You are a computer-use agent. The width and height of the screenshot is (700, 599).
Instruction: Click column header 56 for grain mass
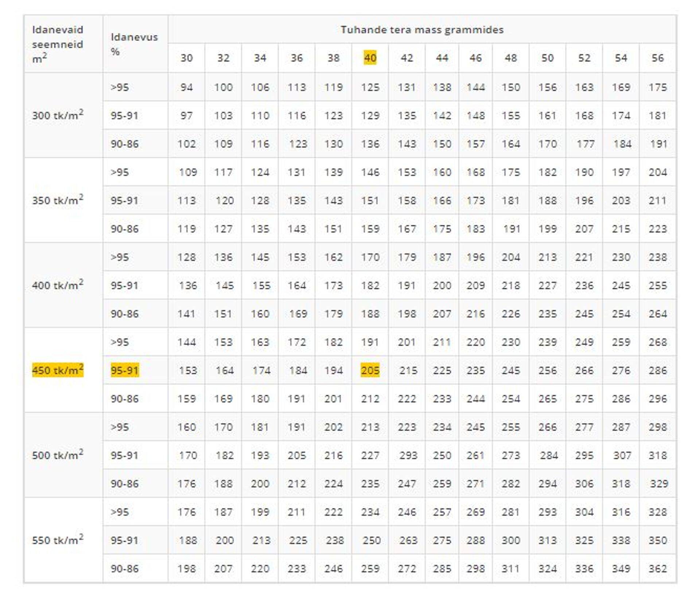(657, 58)
